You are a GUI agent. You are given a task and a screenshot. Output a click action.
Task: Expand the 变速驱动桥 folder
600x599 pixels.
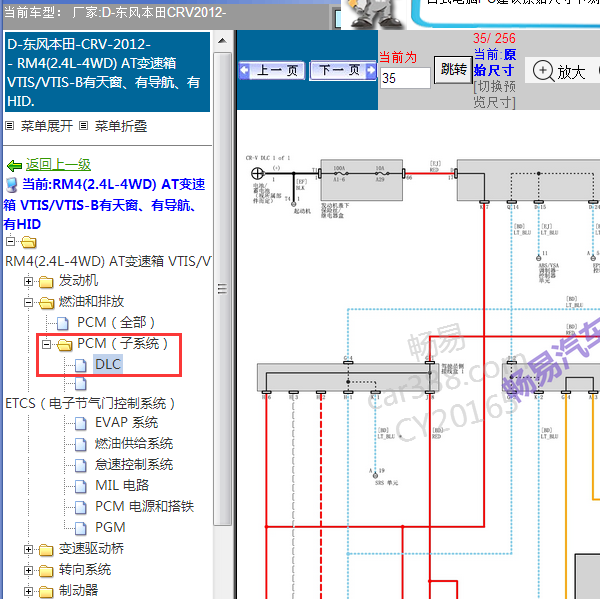coord(28,550)
